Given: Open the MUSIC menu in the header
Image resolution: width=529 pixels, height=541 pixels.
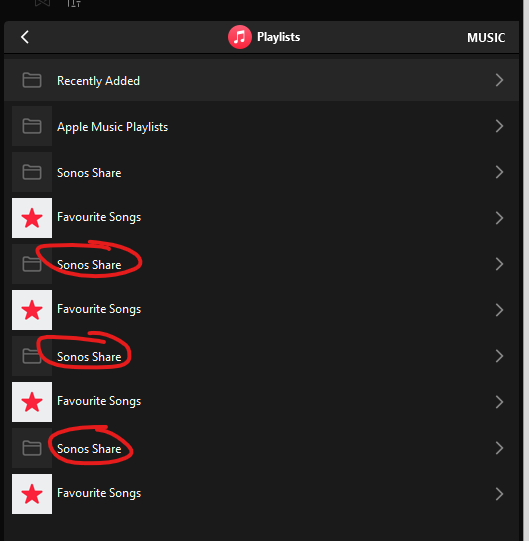Looking at the screenshot, I should point(486,38).
